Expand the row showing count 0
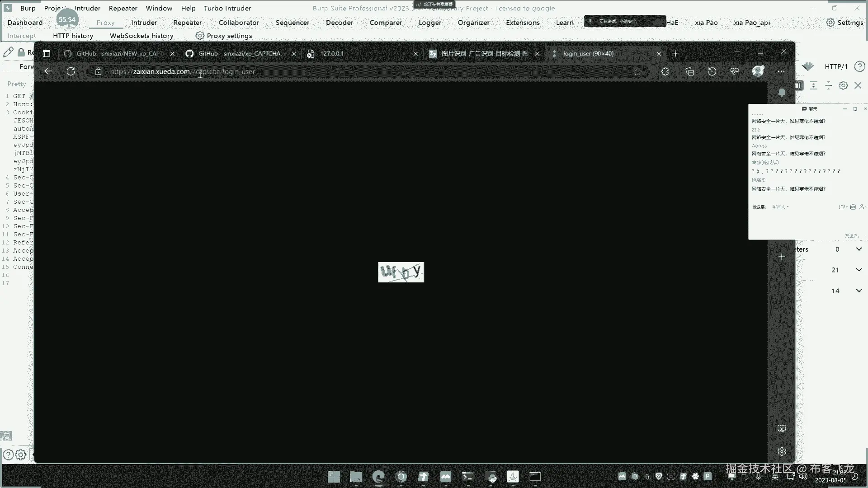 [x=859, y=249]
